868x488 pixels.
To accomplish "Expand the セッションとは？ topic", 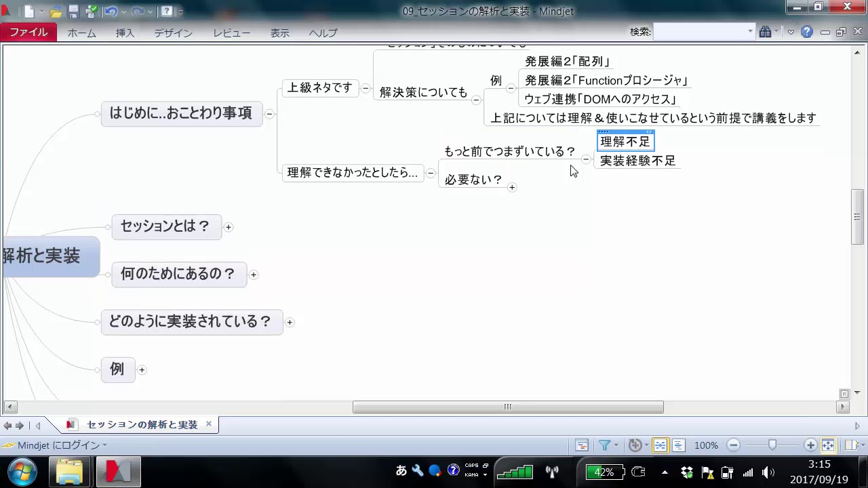I will (229, 227).
